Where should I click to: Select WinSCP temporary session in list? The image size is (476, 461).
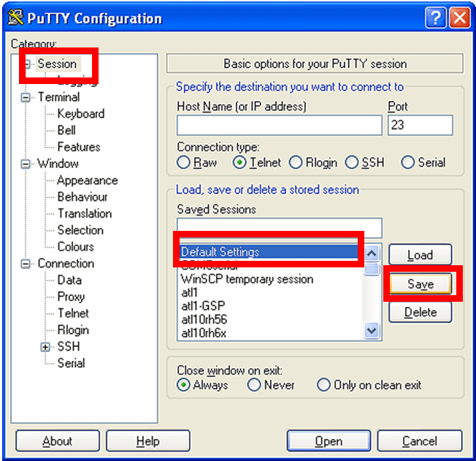247,279
